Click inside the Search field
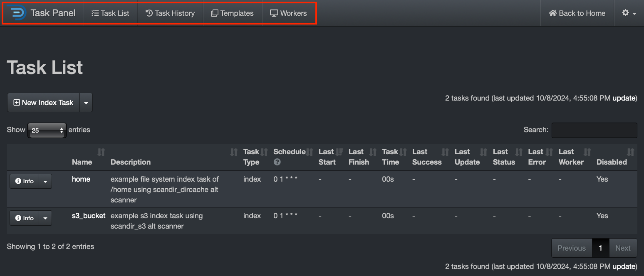The image size is (644, 276). (594, 130)
